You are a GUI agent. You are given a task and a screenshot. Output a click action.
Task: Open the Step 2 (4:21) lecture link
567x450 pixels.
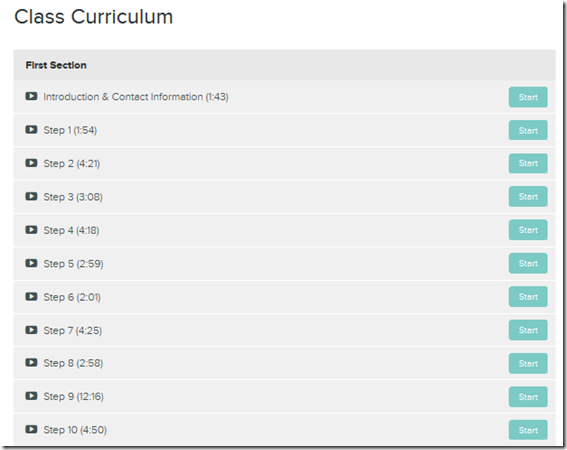click(x=72, y=164)
